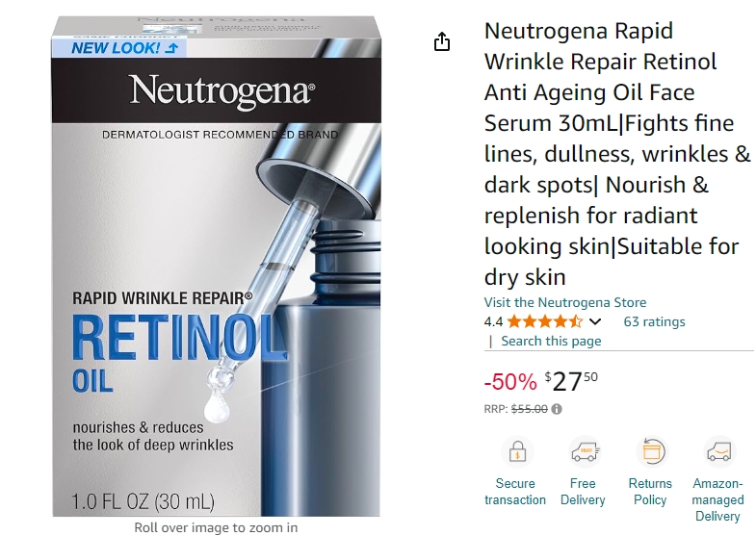This screenshot has width=756, height=536.
Task: Click the share icon beside product image
Action: pyautogui.click(x=442, y=41)
